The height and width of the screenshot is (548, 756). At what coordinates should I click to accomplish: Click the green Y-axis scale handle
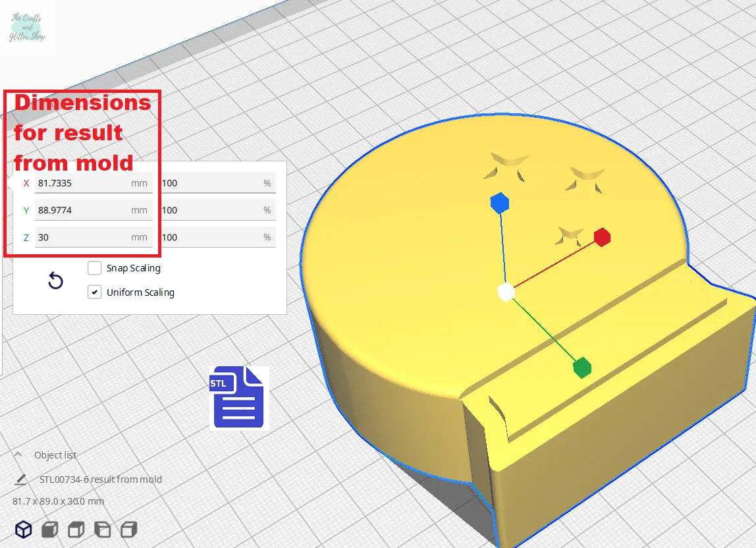click(x=581, y=368)
